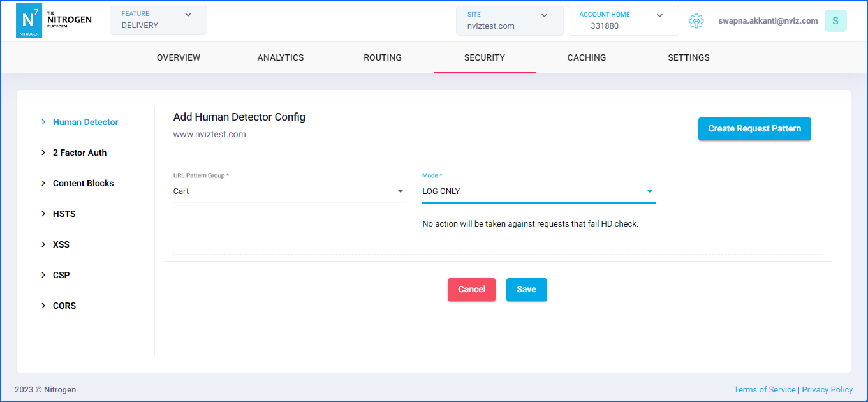Open settings gear icon in header
Image resolution: width=868 pixels, height=402 pixels.
[696, 21]
